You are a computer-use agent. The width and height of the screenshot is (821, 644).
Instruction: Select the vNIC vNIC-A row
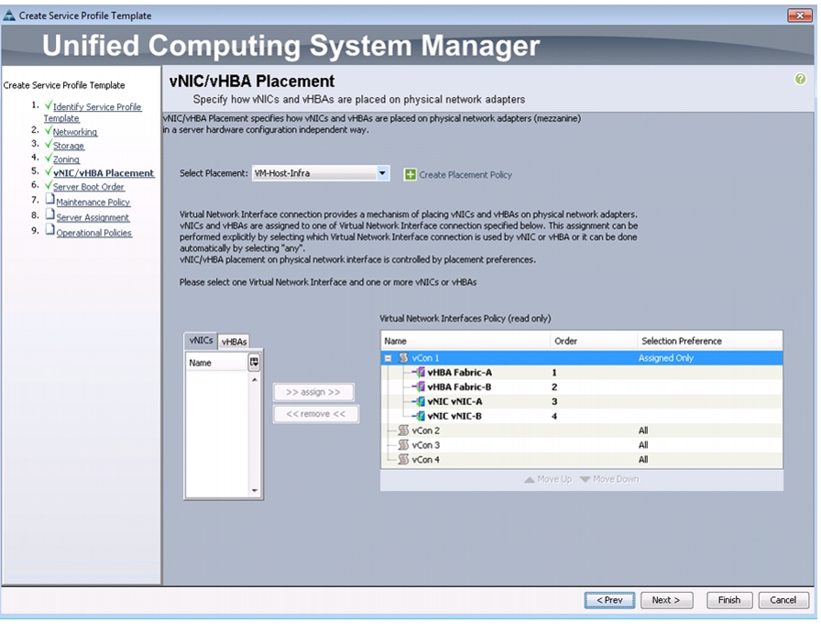click(x=582, y=401)
